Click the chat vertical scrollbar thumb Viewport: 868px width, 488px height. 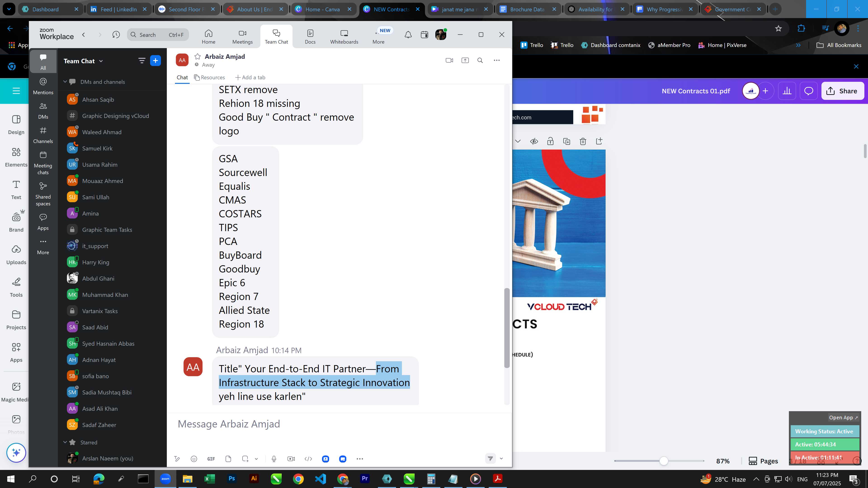(x=506, y=328)
